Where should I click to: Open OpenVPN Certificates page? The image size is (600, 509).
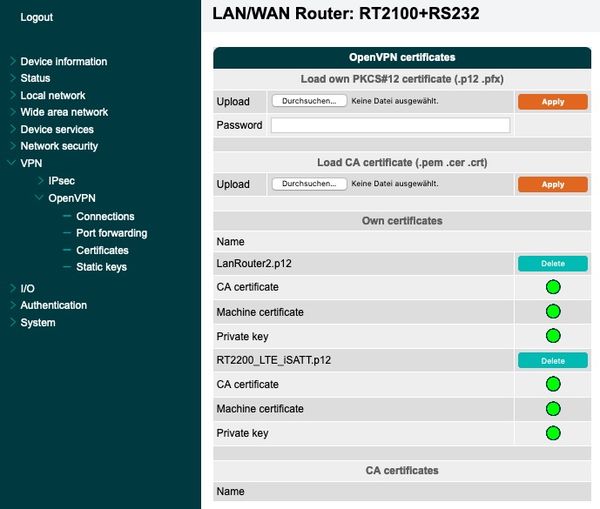[102, 250]
